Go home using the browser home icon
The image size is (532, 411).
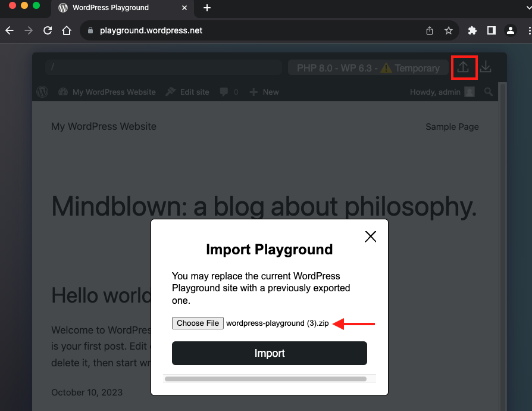[x=67, y=30]
